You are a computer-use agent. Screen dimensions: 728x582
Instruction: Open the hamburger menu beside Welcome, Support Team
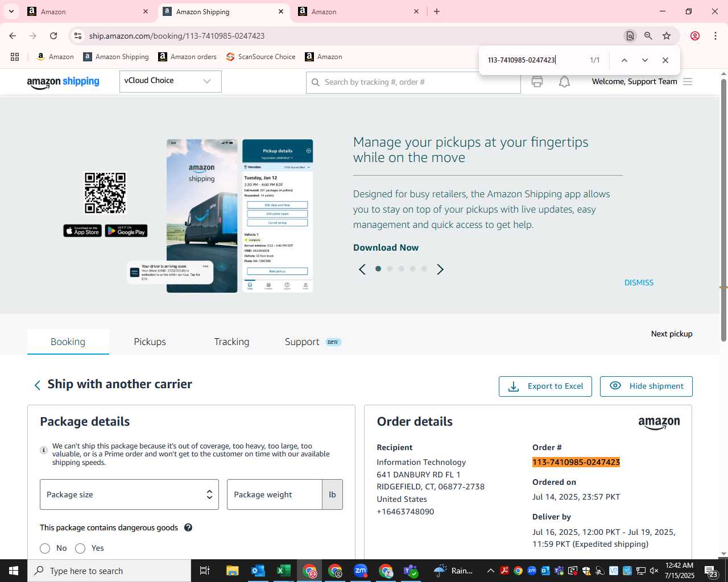pyautogui.click(x=688, y=82)
